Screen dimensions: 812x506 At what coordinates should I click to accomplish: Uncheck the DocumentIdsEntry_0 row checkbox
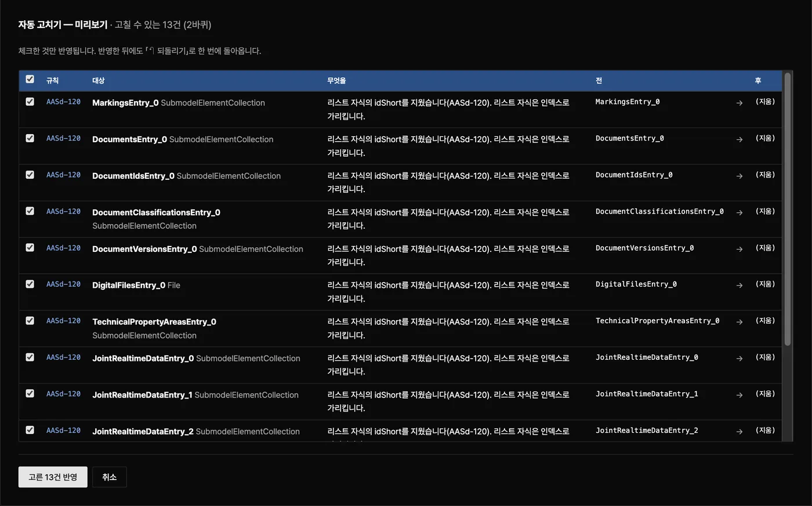[30, 175]
